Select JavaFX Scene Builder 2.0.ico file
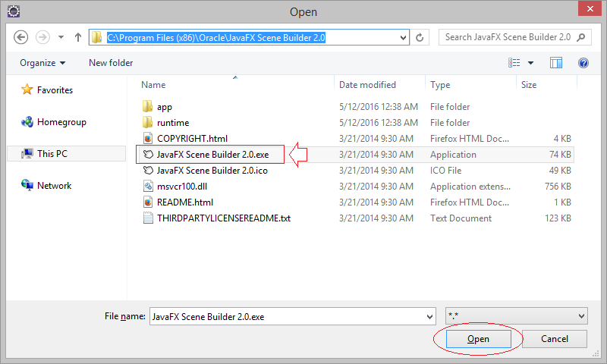Screen dimensions: 607x364 point(212,170)
